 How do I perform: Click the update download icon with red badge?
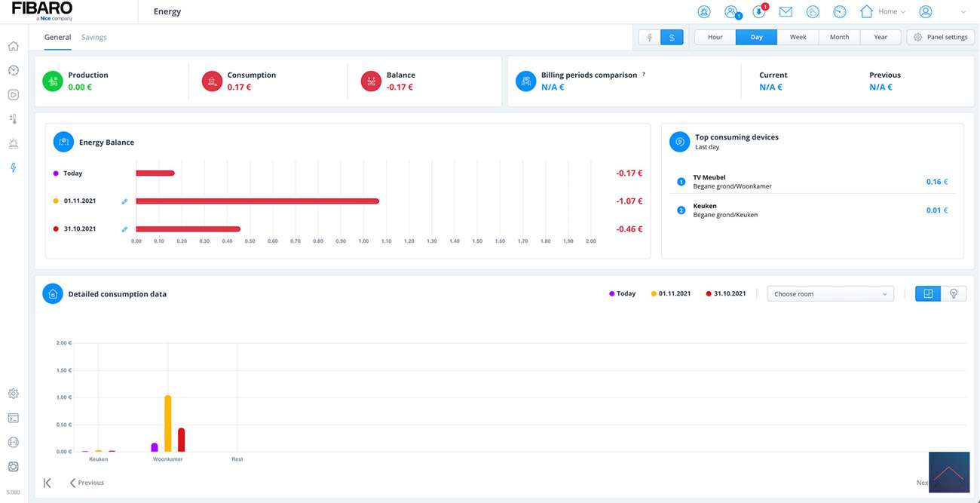pos(759,12)
